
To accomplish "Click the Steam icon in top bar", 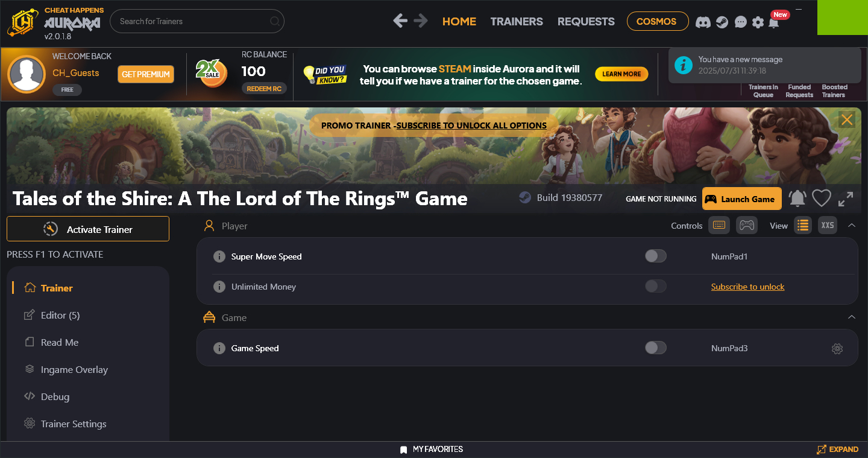I will pos(722,22).
